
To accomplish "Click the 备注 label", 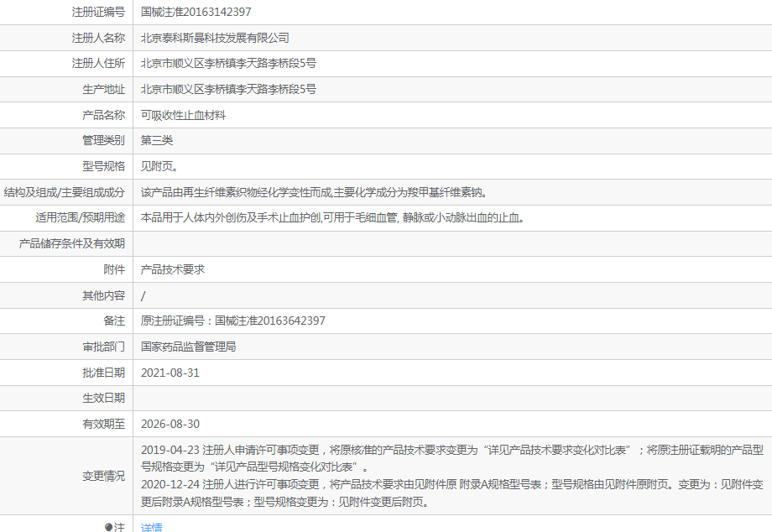I will 114,321.
